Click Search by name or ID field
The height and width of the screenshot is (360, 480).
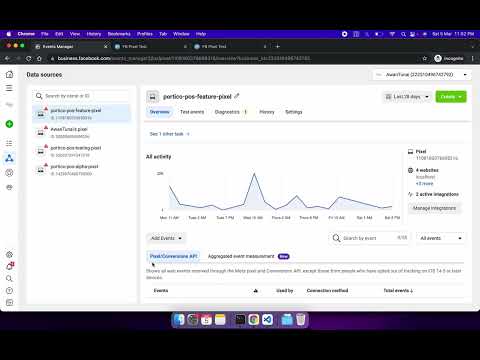point(82,96)
